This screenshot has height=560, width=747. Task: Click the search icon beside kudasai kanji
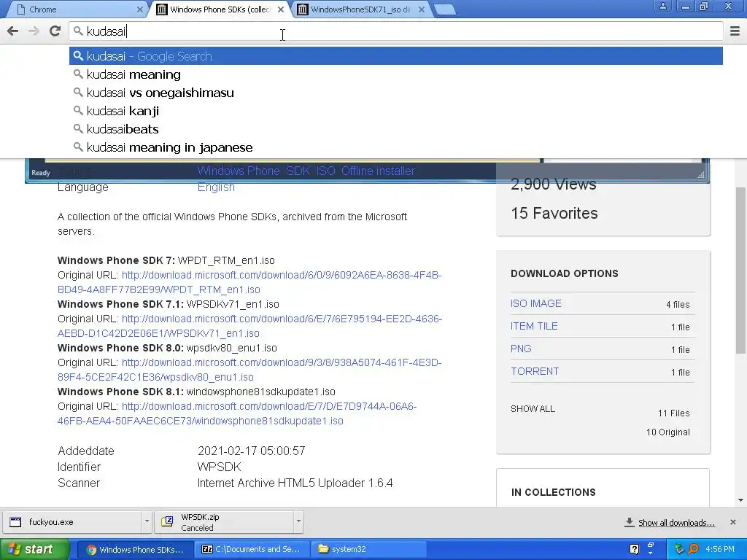78,111
